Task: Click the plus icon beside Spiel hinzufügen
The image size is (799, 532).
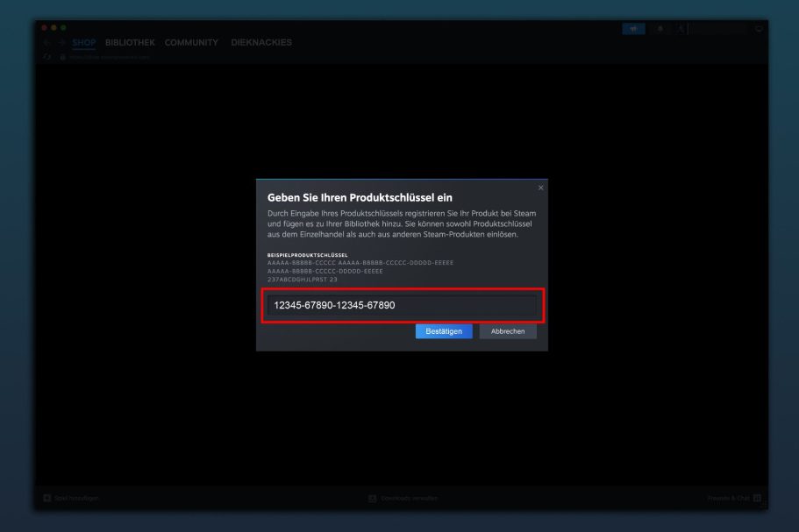Action: [x=46, y=498]
